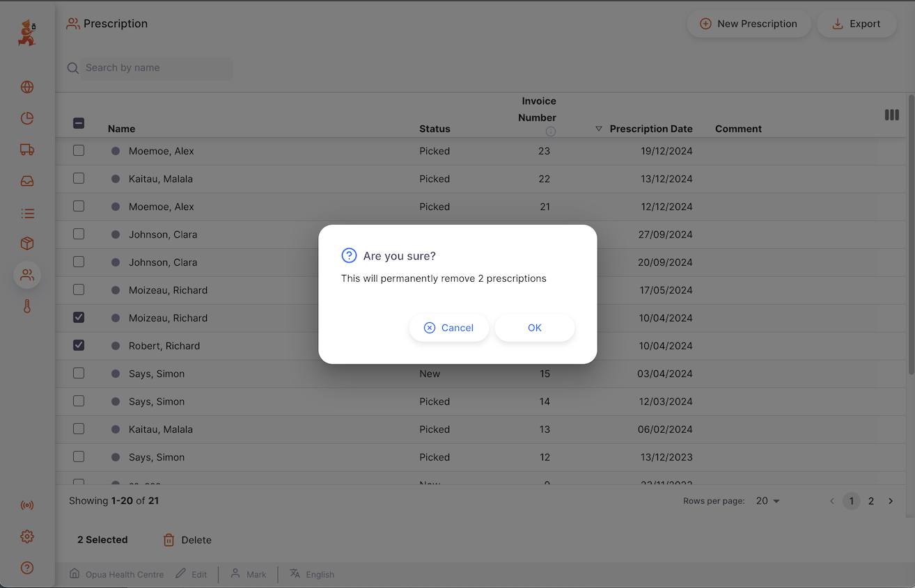Click the inbox tray sidebar icon
Viewport: 915px width, 588px height.
[x=27, y=182]
